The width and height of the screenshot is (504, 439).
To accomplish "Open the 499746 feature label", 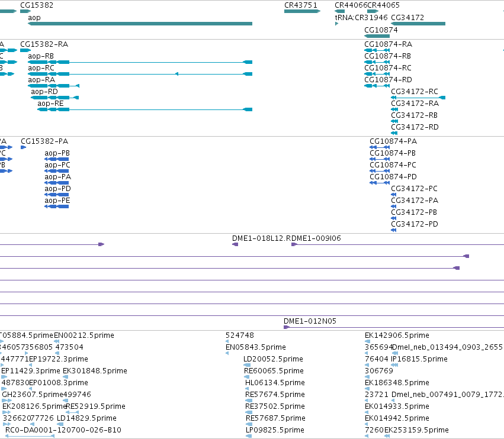I will click(77, 395).
